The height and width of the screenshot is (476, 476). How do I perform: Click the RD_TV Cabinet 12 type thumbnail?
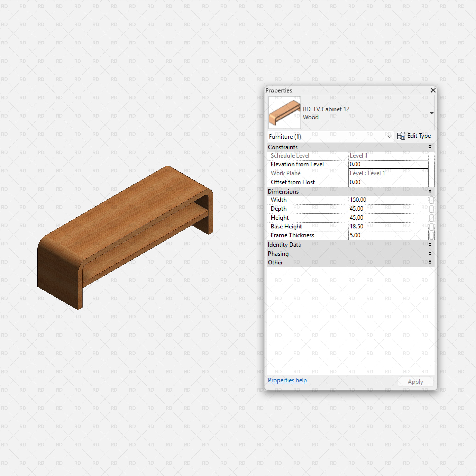coord(285,113)
